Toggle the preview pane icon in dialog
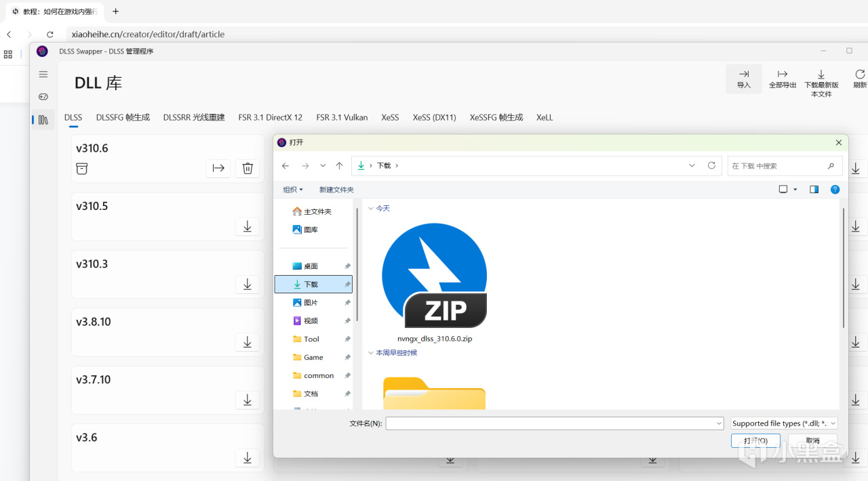This screenshot has width=868, height=481. [x=814, y=190]
